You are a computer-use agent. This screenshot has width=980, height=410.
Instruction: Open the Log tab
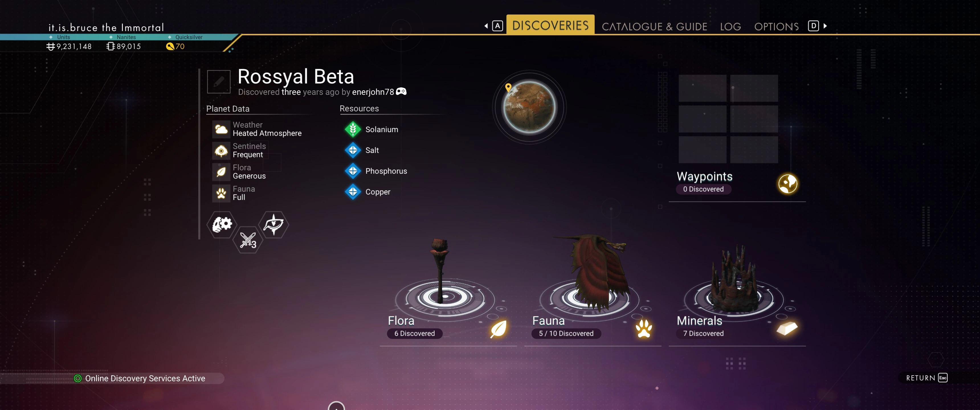click(730, 27)
